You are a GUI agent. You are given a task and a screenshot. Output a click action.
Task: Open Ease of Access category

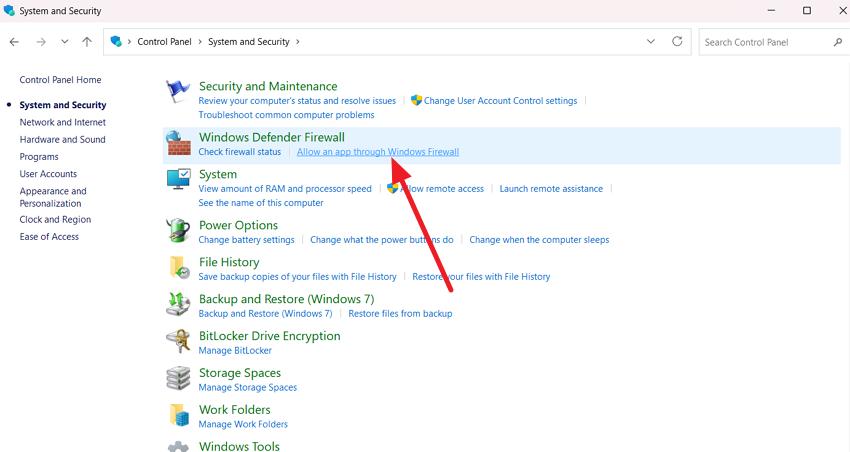pos(49,237)
